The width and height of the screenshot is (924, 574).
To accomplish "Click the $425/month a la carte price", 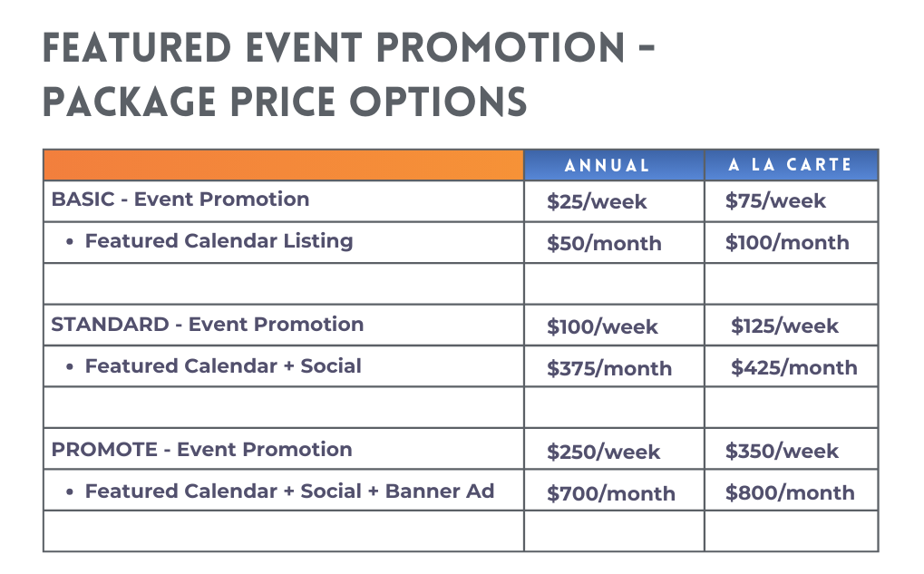I will click(793, 368).
